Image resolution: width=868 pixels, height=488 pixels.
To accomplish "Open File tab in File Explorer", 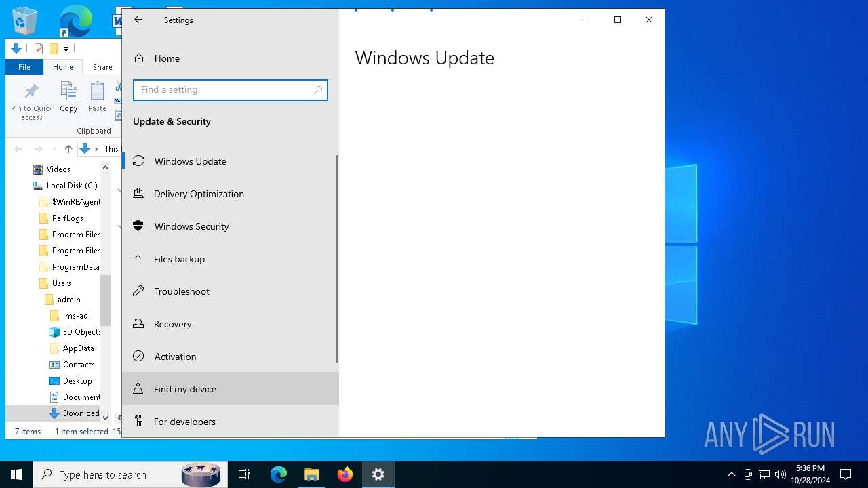I will click(24, 67).
